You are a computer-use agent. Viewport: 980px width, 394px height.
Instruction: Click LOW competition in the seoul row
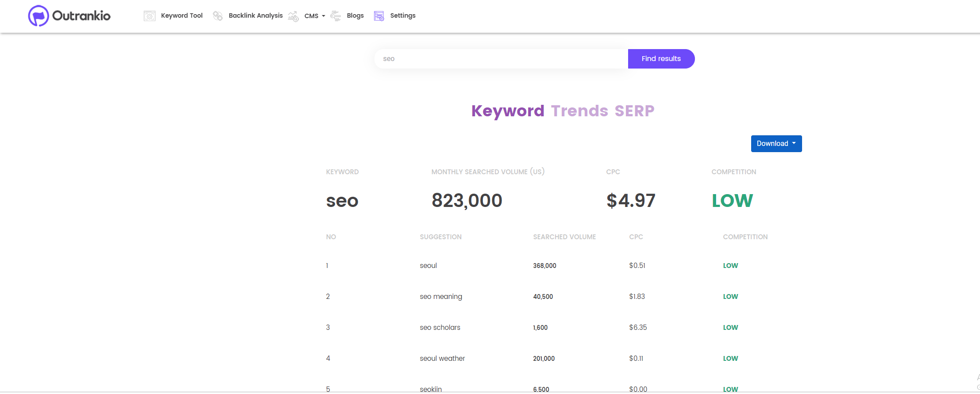coord(731,266)
